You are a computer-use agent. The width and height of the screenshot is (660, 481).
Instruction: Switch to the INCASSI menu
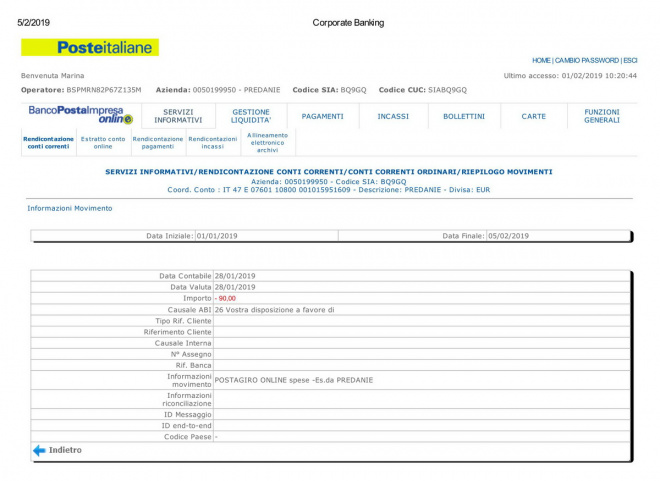click(393, 116)
